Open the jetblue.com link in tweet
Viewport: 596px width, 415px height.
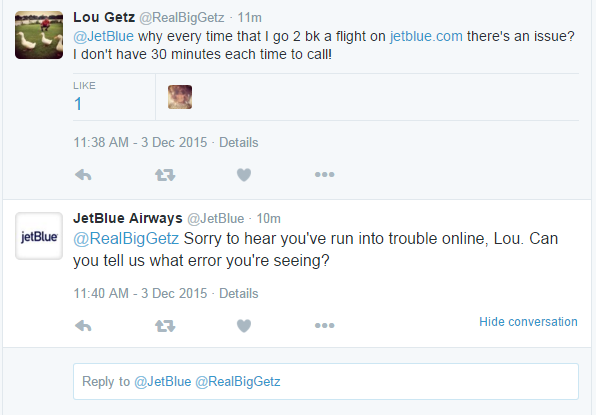(426, 36)
